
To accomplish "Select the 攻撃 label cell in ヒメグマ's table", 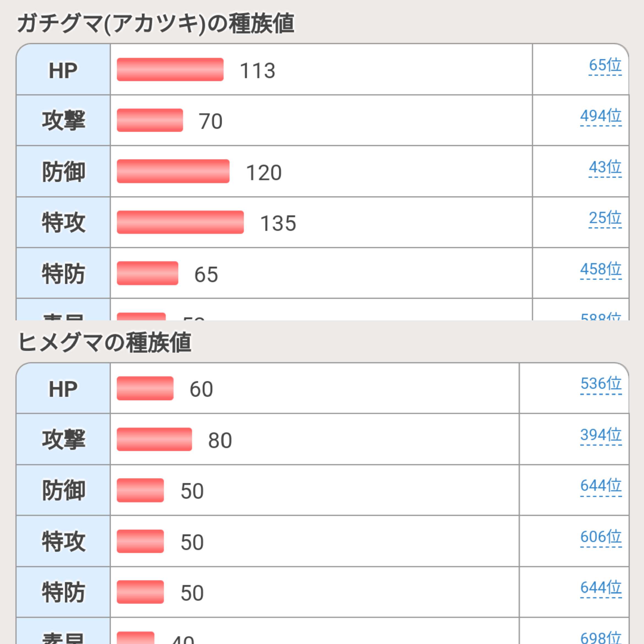I will tap(63, 439).
